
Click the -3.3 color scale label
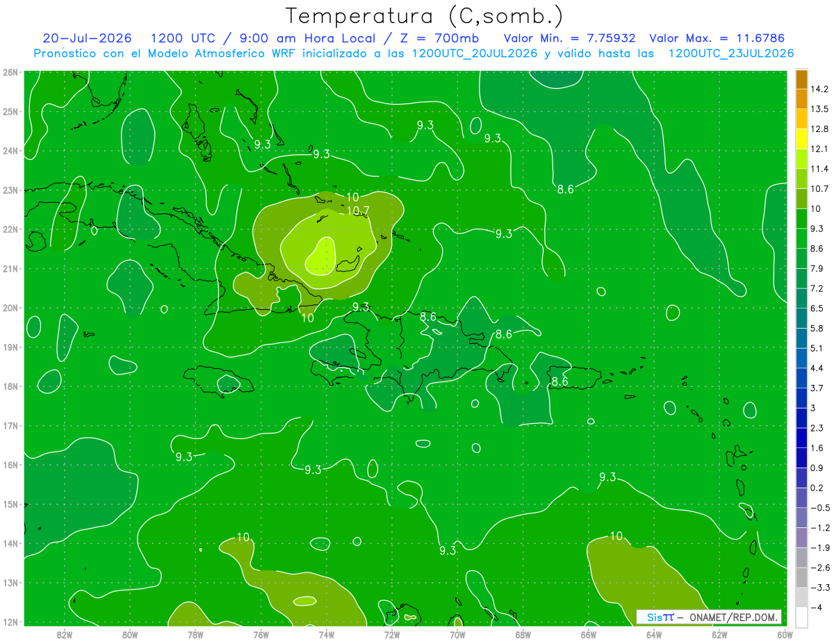[820, 588]
